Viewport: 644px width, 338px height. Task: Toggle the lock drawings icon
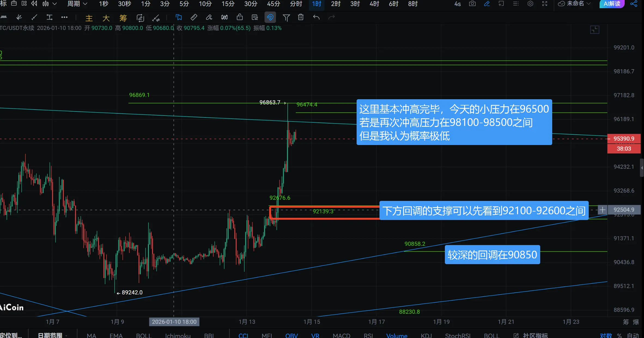click(x=240, y=17)
